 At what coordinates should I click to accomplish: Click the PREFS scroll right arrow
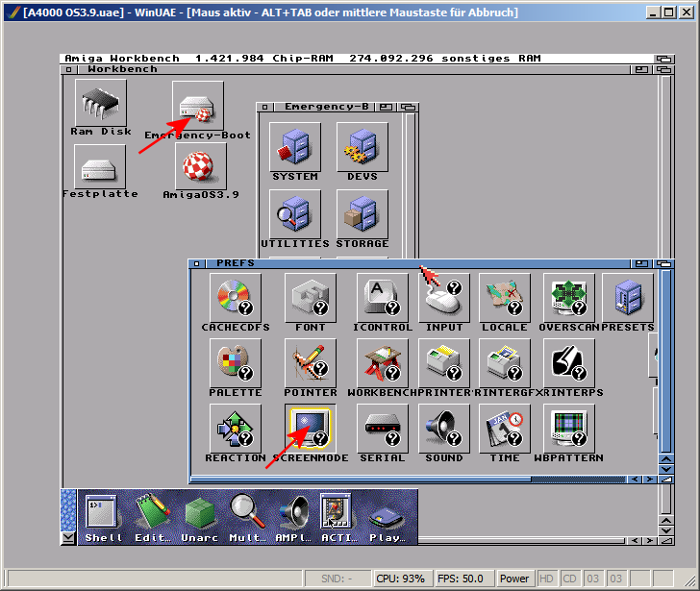(x=650, y=480)
